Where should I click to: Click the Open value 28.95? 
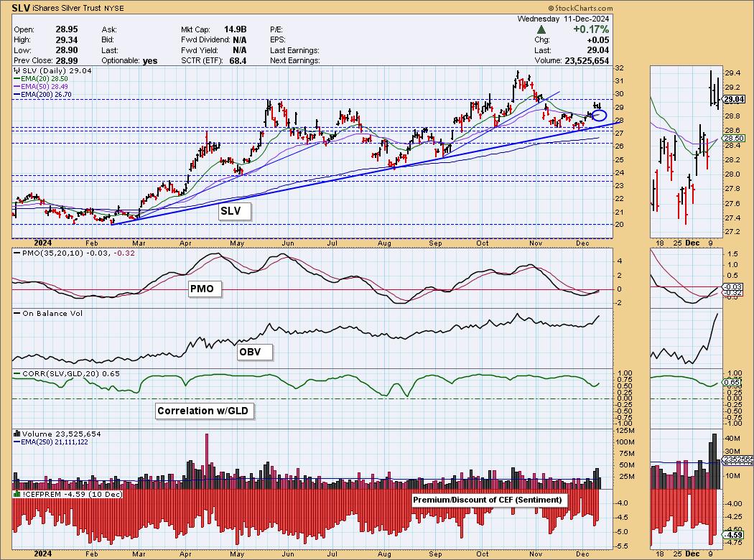pos(66,29)
